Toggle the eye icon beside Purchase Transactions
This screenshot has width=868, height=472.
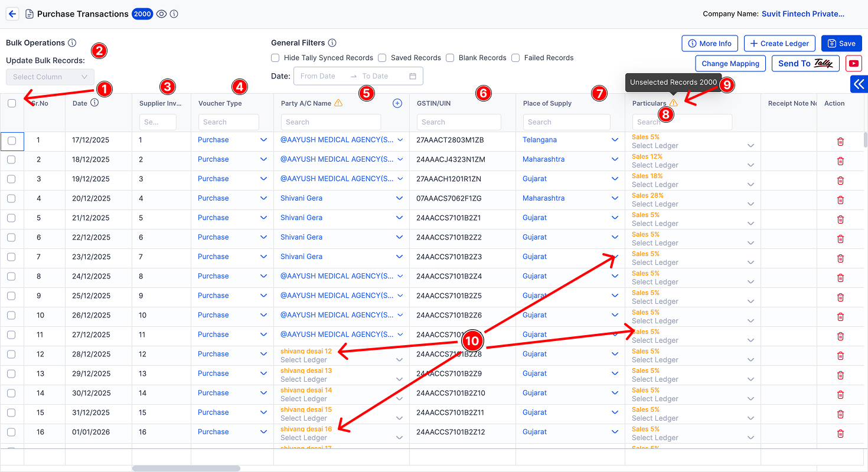pyautogui.click(x=161, y=14)
